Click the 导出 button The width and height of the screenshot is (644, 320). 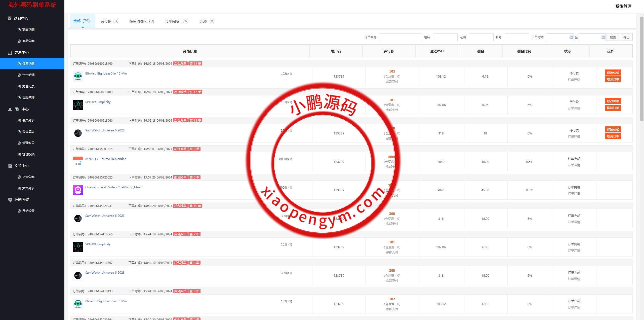coord(626,37)
